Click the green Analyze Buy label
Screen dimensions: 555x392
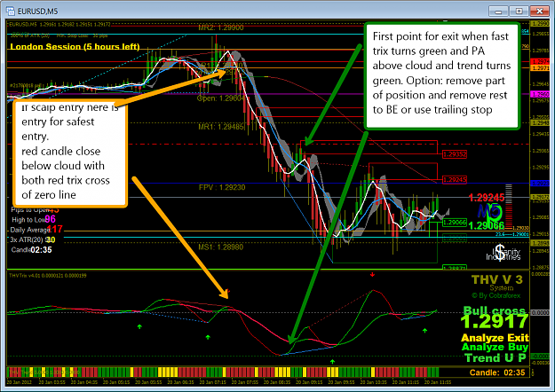(x=495, y=347)
